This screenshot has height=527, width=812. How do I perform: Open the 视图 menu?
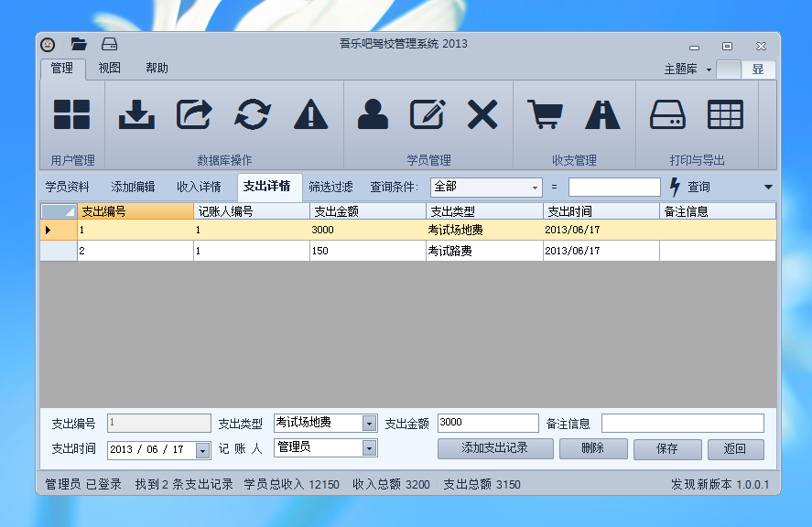(110, 68)
